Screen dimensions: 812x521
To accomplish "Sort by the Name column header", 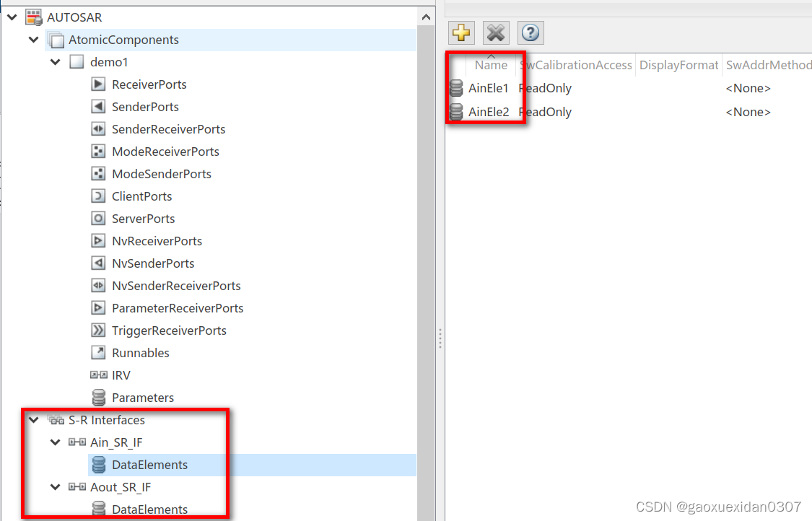I will pos(491,65).
